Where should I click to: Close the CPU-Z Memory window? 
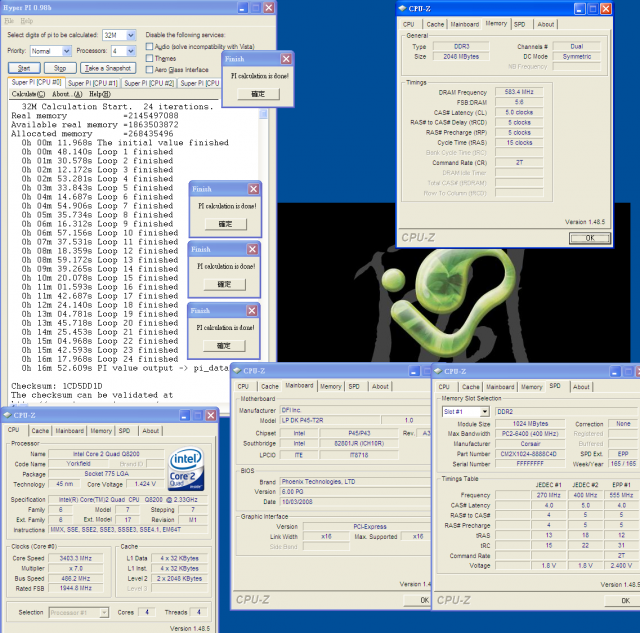click(x=606, y=9)
